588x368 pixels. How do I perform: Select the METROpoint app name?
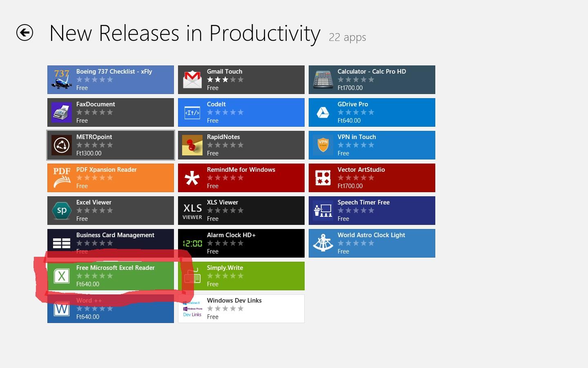(94, 137)
